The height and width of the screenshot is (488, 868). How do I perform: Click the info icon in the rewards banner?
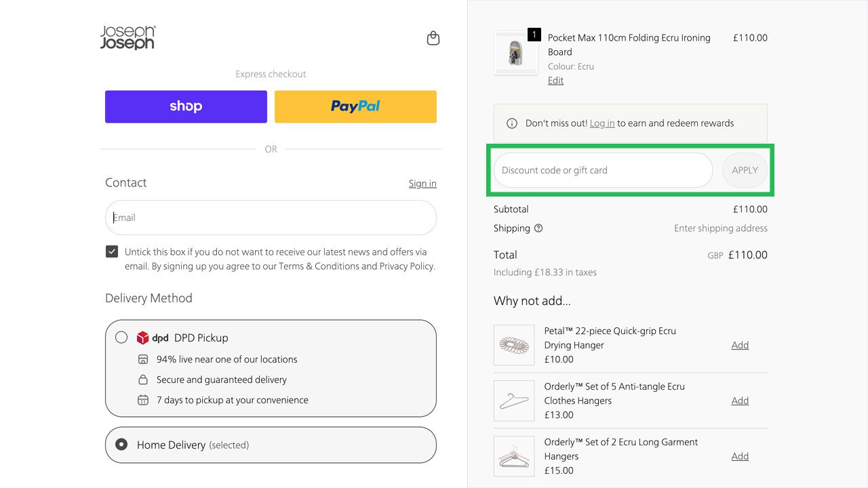(x=512, y=123)
